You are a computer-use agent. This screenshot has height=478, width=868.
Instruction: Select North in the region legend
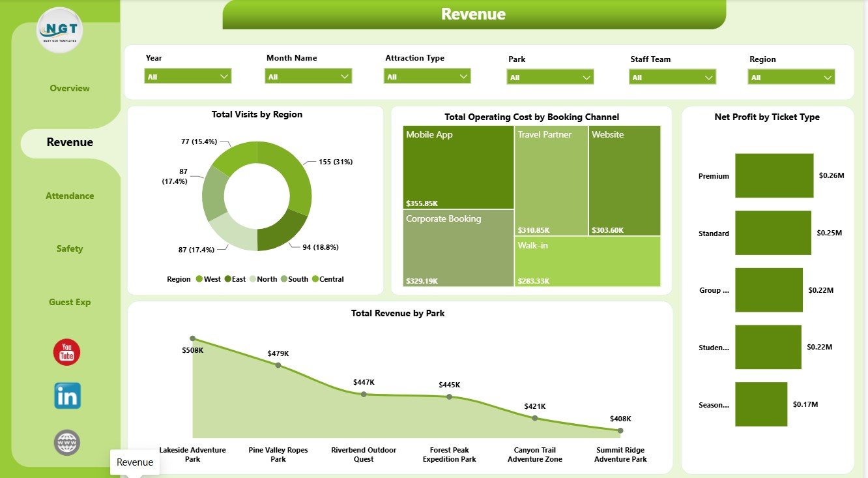pyautogui.click(x=263, y=279)
